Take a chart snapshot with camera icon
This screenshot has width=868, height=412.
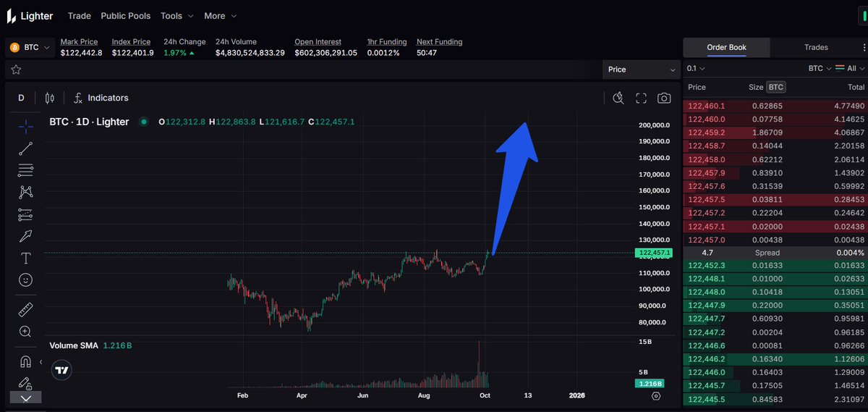coord(664,98)
